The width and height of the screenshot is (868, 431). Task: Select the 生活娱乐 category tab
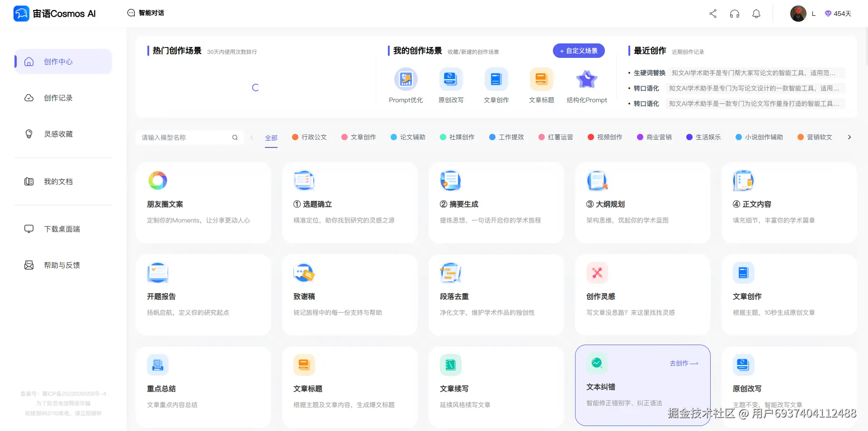pos(704,137)
